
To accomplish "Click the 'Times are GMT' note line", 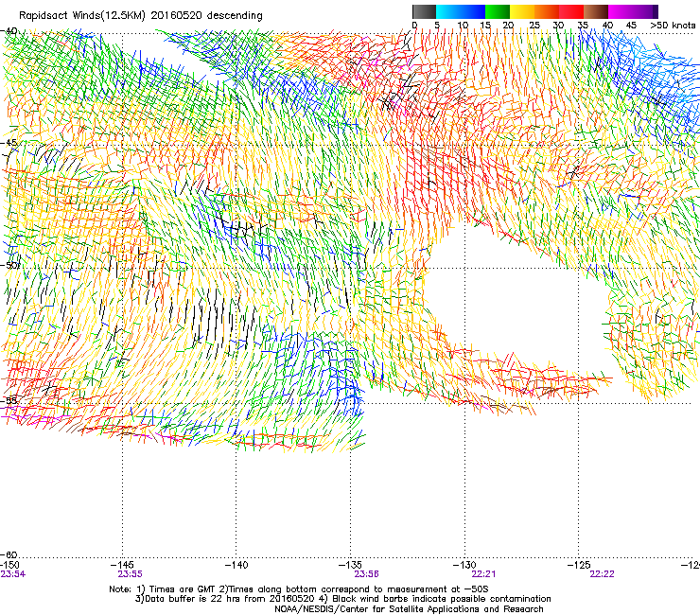I will (299, 589).
